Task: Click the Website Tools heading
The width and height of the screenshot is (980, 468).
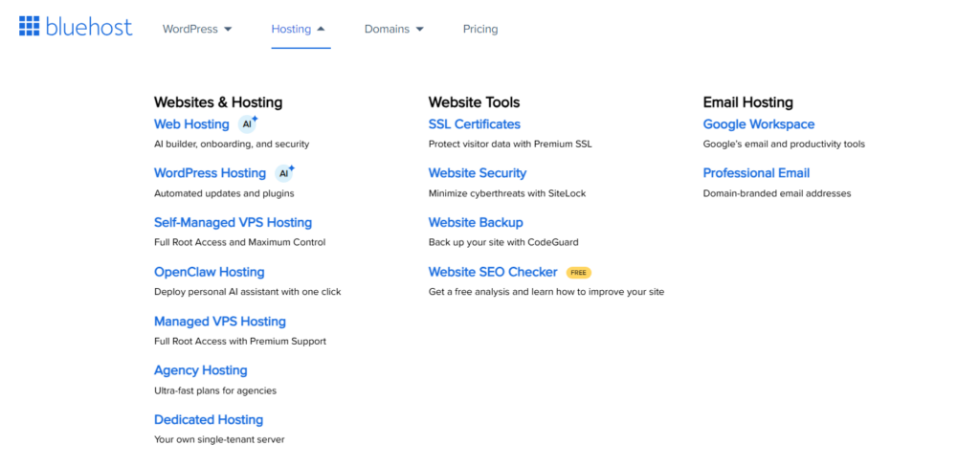Action: (474, 101)
